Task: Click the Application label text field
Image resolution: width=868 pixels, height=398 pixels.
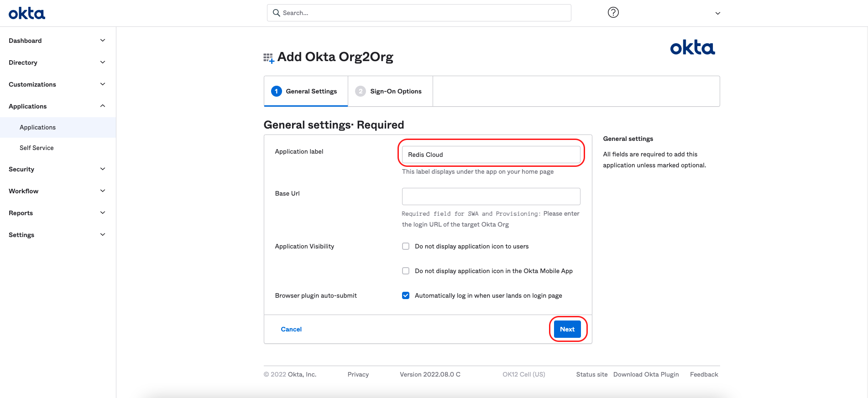Action: click(x=491, y=155)
